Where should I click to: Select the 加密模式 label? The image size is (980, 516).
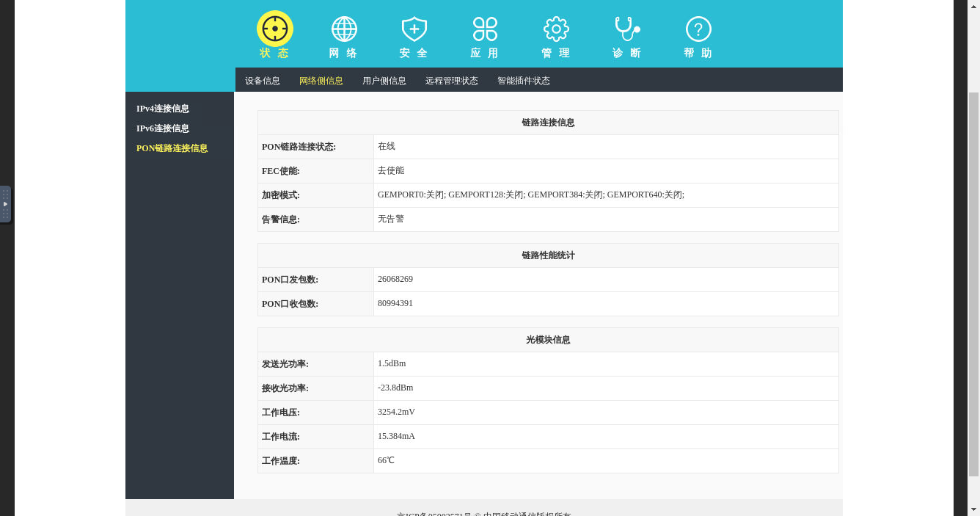[281, 195]
